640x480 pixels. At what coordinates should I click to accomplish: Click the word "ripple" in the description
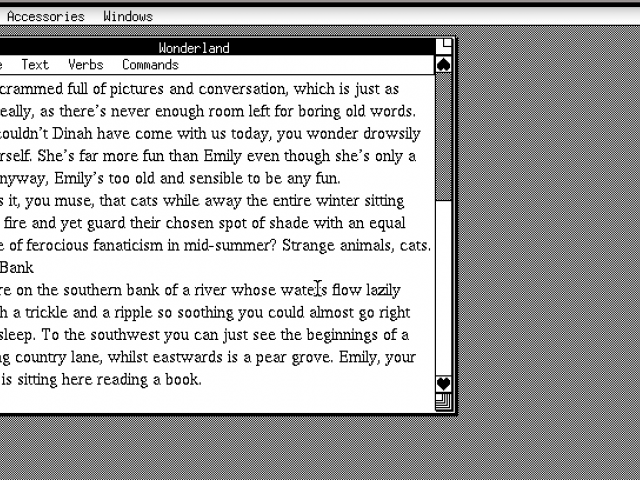(135, 313)
